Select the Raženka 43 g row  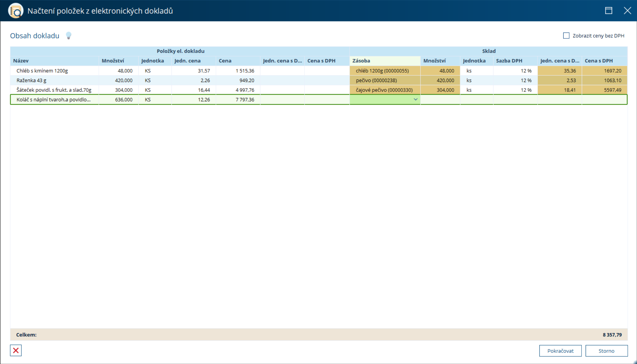coord(31,81)
